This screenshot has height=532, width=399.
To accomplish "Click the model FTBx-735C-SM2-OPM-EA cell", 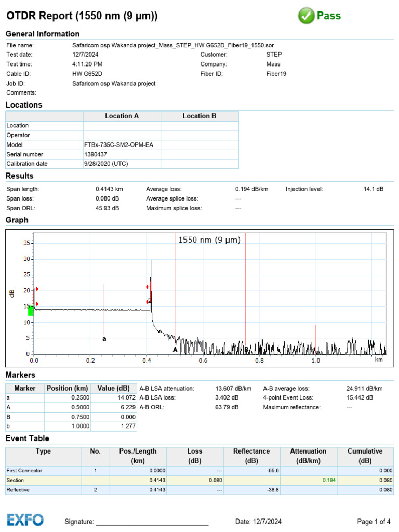I will click(122, 145).
